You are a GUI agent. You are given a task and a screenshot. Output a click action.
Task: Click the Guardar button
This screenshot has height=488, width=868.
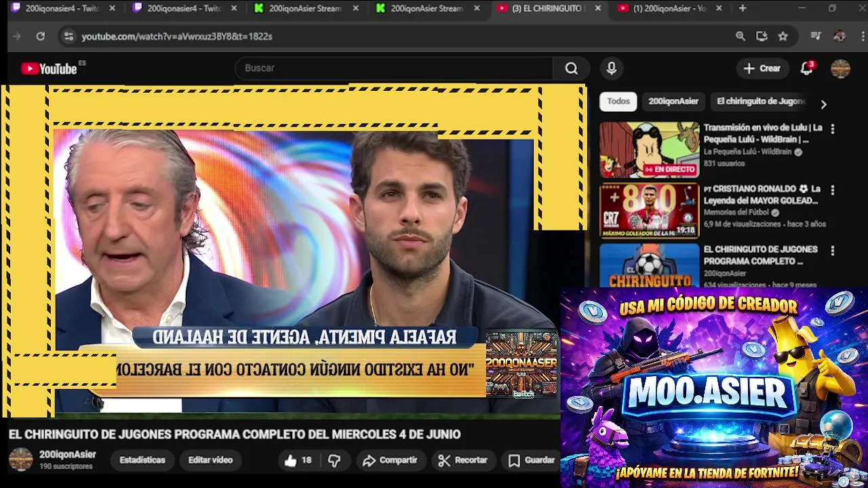click(x=532, y=460)
